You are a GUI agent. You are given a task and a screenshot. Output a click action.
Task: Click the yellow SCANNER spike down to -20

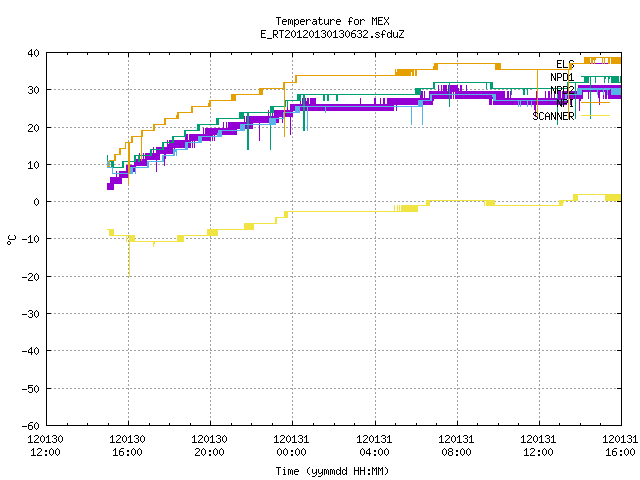pyautogui.click(x=129, y=259)
